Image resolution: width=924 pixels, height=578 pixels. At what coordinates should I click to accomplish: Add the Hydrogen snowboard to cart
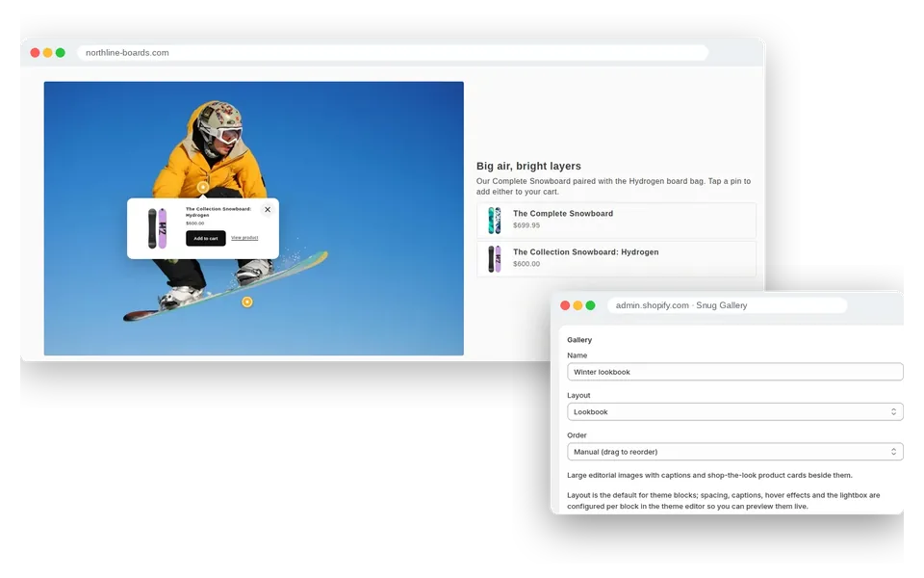click(206, 238)
